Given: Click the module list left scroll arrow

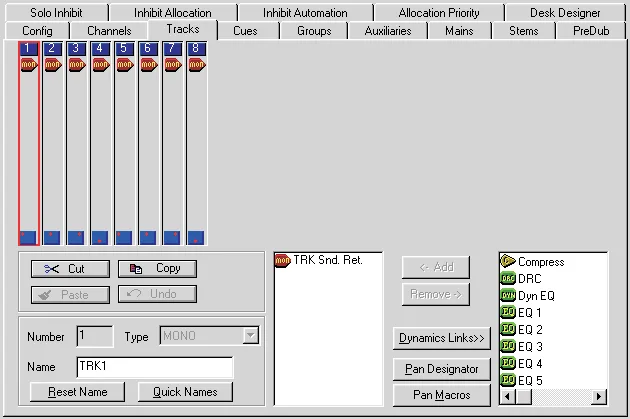Looking at the screenshot, I should tap(507, 397).
